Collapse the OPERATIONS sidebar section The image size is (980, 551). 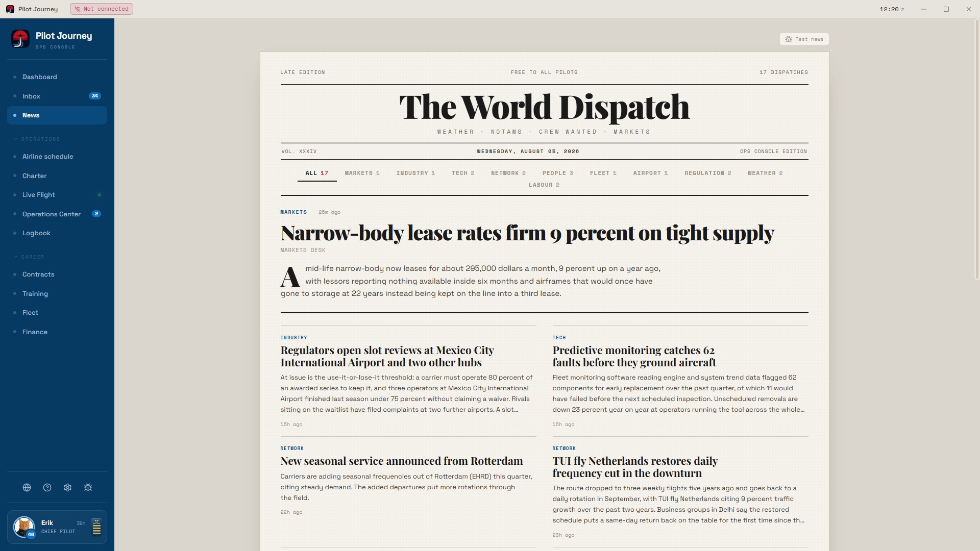tap(37, 139)
